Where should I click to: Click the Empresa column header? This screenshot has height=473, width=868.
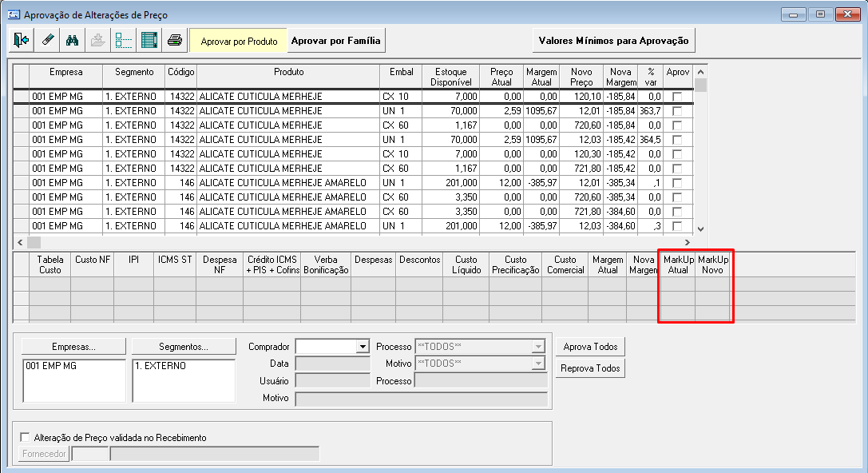click(x=65, y=77)
